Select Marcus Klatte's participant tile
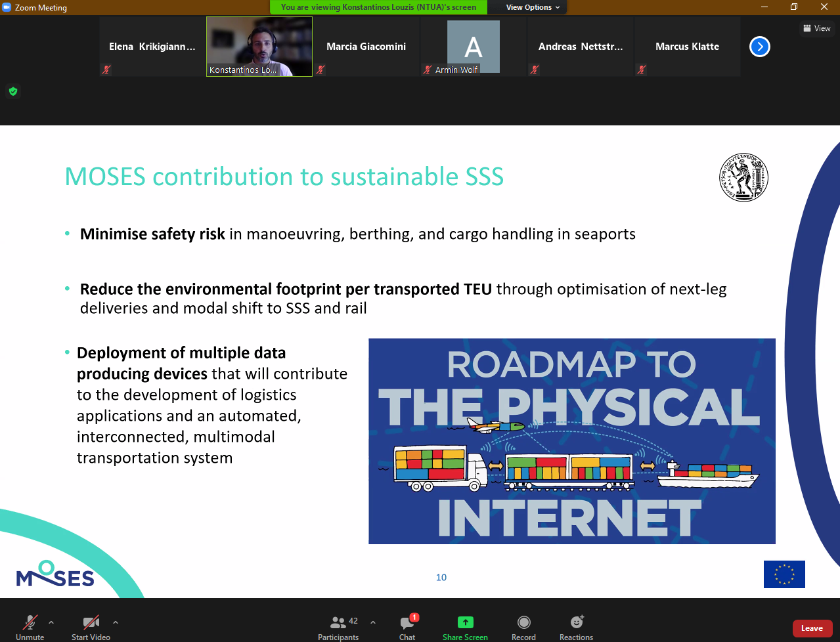The width and height of the screenshot is (840, 642). tap(688, 47)
